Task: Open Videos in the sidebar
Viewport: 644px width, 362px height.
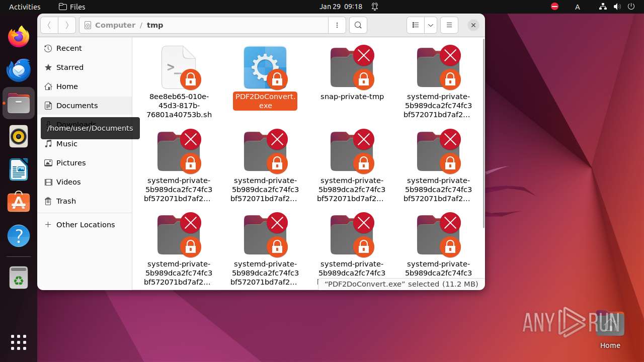Action: pos(85,182)
